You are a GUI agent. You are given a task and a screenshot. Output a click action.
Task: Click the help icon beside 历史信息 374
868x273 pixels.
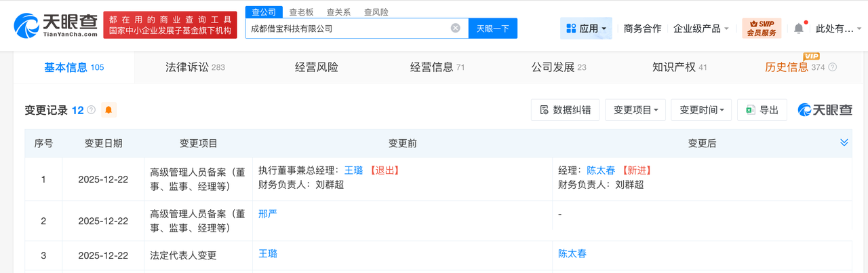(x=833, y=68)
